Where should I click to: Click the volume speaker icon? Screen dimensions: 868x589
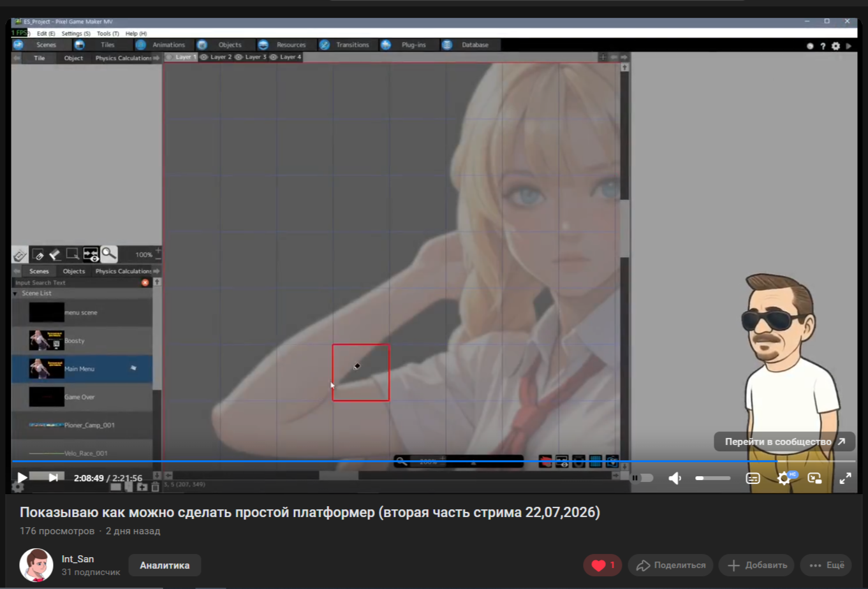tap(675, 478)
